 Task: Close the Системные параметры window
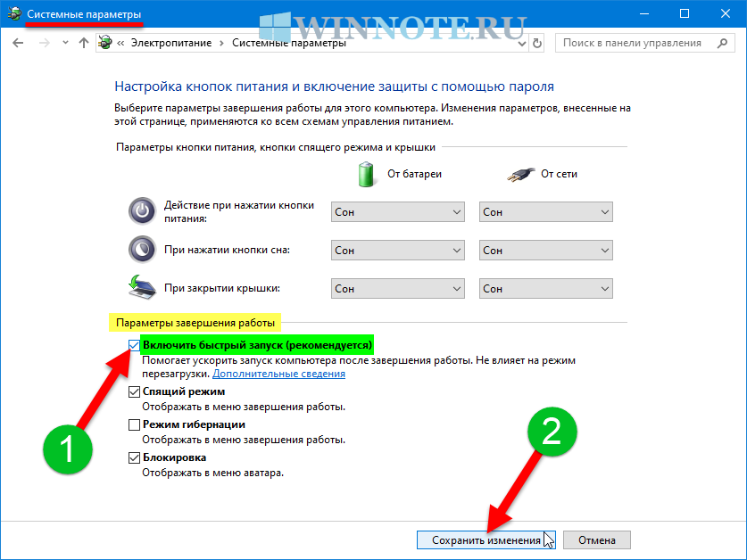[x=725, y=13]
